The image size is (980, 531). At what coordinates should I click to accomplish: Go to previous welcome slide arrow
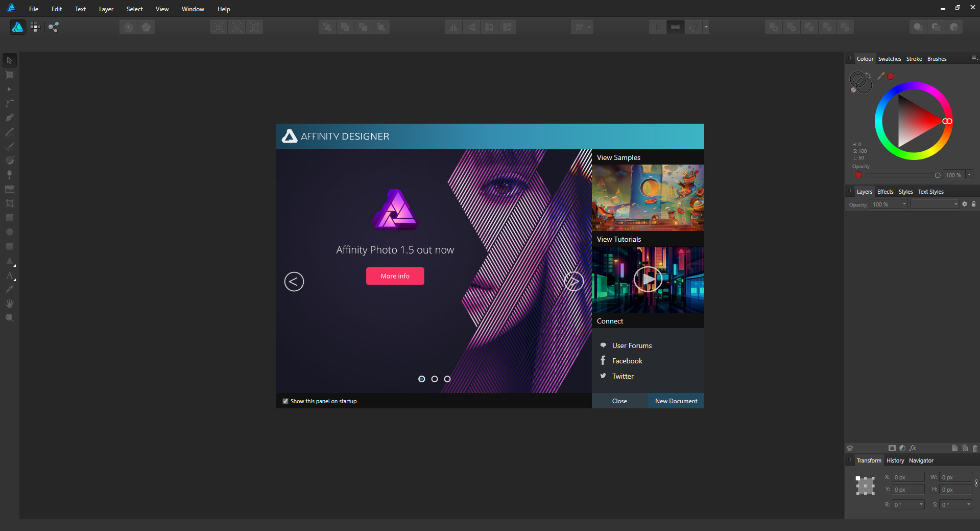pyautogui.click(x=294, y=282)
